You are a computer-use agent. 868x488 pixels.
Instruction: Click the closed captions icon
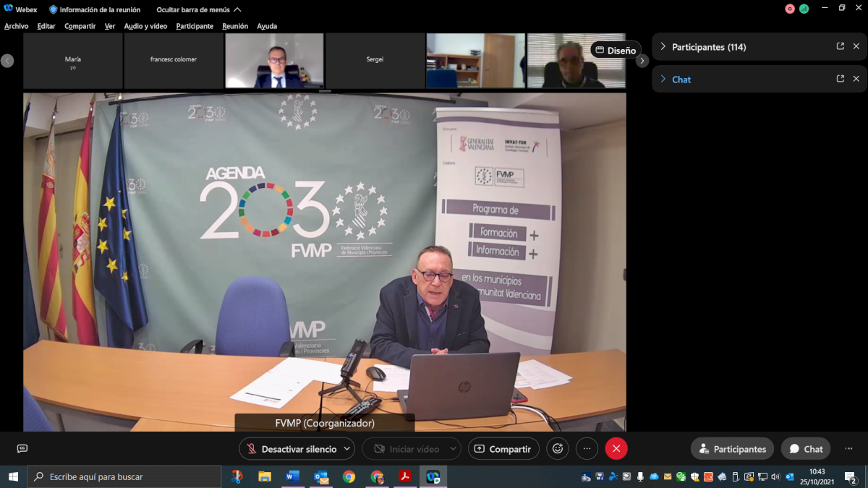(22, 449)
